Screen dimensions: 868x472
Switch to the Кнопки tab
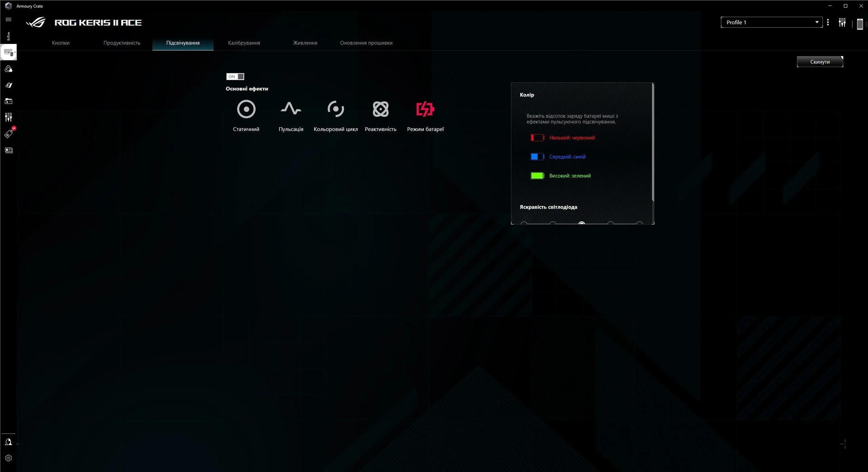61,43
